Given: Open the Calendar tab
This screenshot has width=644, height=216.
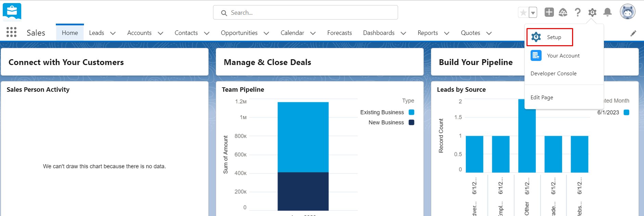Looking at the screenshot, I should coord(292,33).
